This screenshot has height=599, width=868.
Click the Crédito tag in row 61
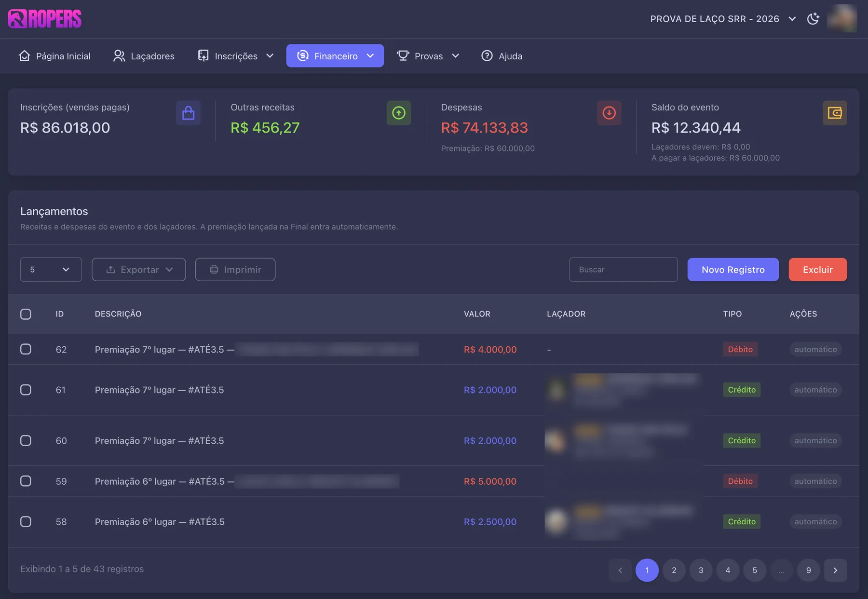[742, 390]
